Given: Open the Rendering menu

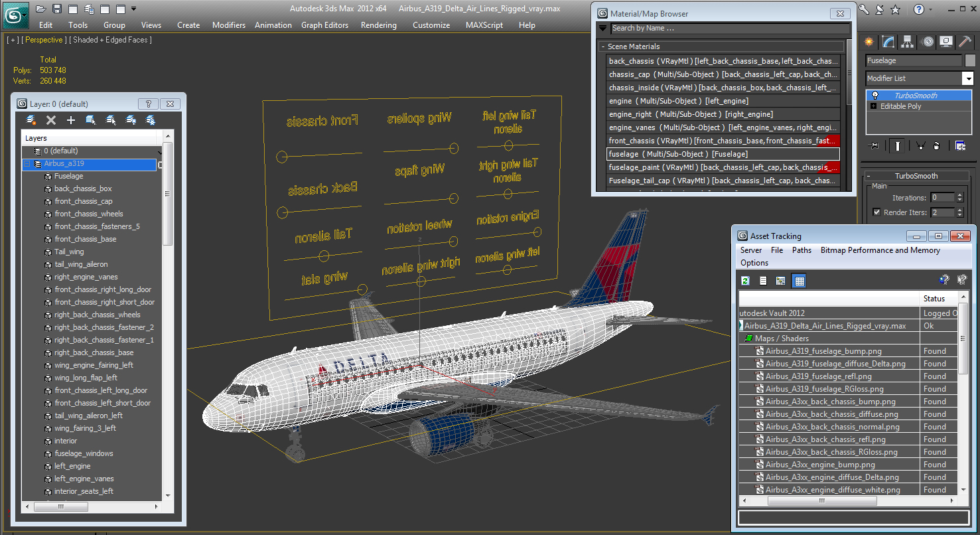Looking at the screenshot, I should tap(379, 25).
